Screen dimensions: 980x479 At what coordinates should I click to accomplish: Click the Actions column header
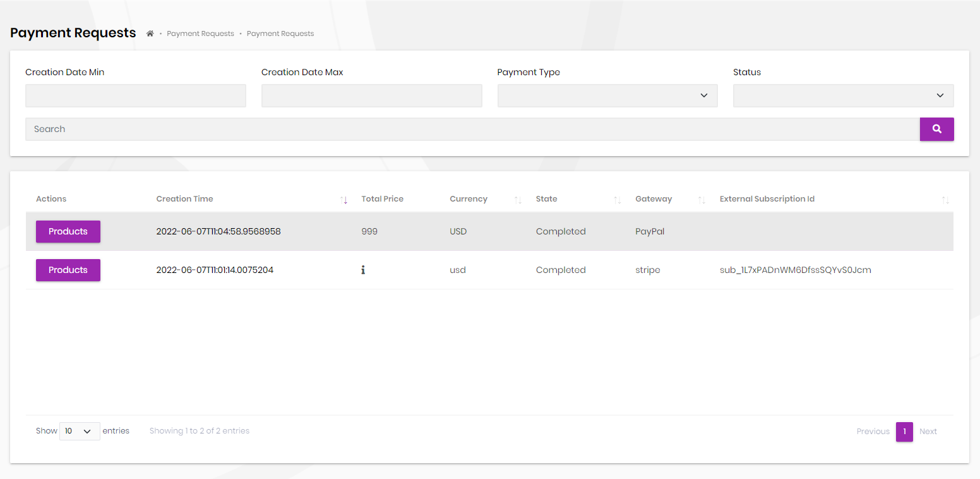coord(51,199)
